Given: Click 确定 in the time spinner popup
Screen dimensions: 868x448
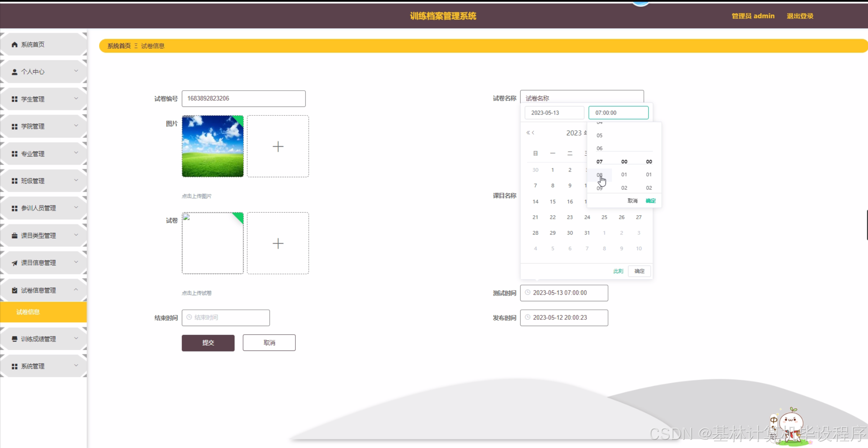Looking at the screenshot, I should (x=650, y=201).
